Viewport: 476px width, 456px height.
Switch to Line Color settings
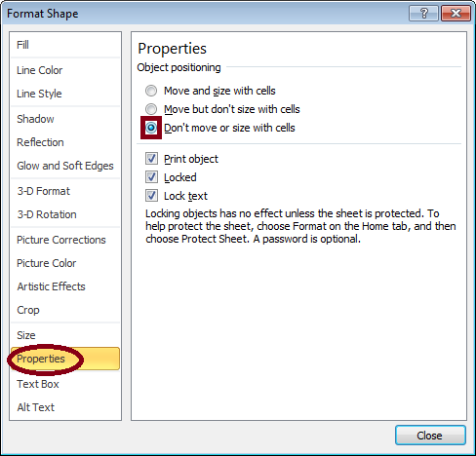[x=65, y=70]
